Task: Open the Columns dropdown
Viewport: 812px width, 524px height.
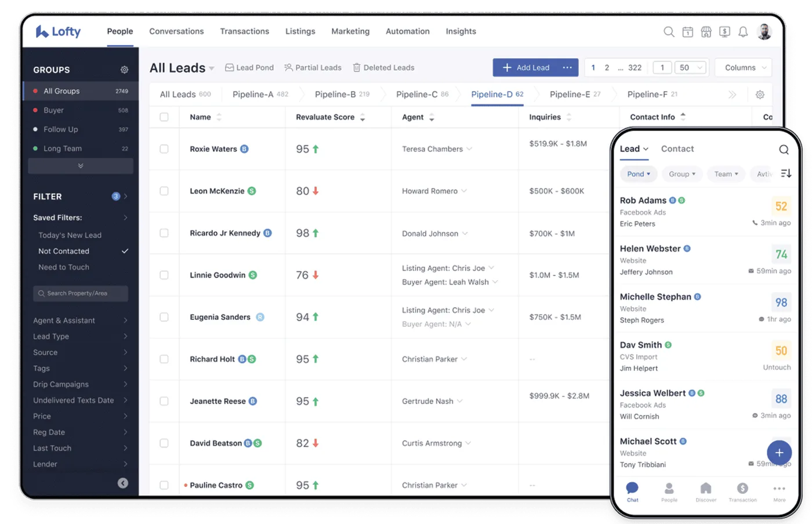Action: tap(744, 67)
